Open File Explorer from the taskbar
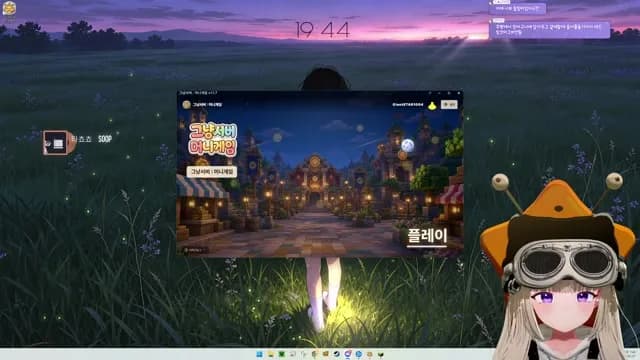 [271, 354]
